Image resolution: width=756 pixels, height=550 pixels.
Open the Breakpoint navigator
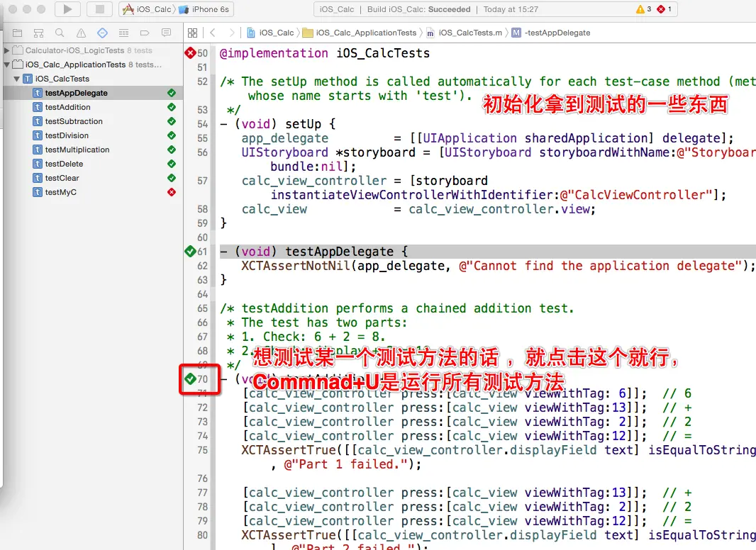tap(145, 33)
